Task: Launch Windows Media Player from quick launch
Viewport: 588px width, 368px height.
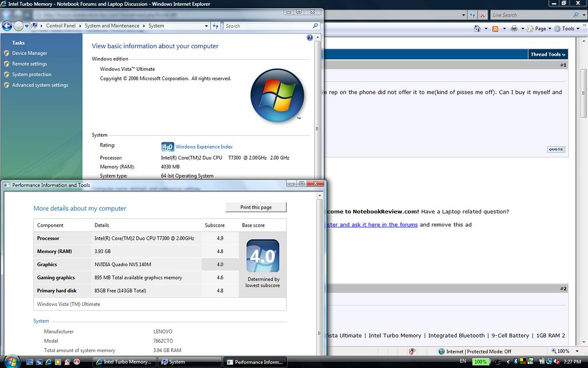Action: pos(58,362)
